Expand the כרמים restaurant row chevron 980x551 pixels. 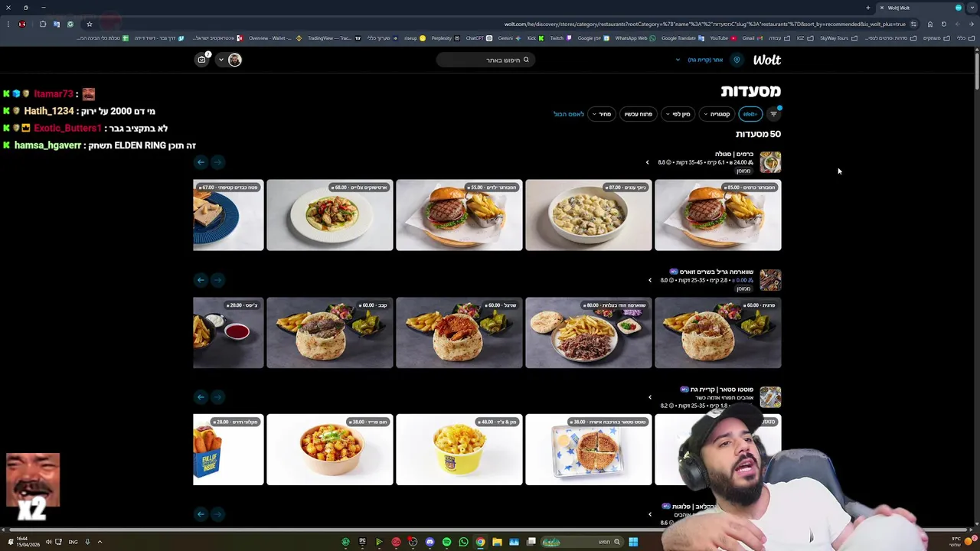[x=647, y=162]
